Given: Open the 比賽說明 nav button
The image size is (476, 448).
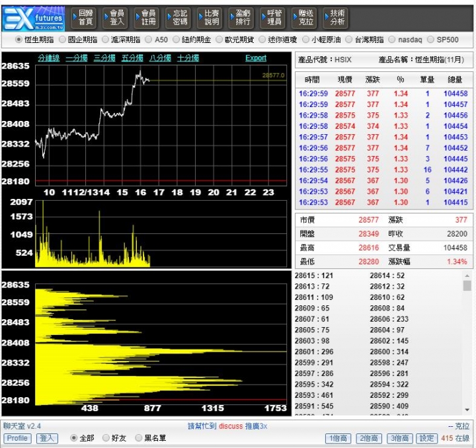Looking at the screenshot, I should click(210, 18).
